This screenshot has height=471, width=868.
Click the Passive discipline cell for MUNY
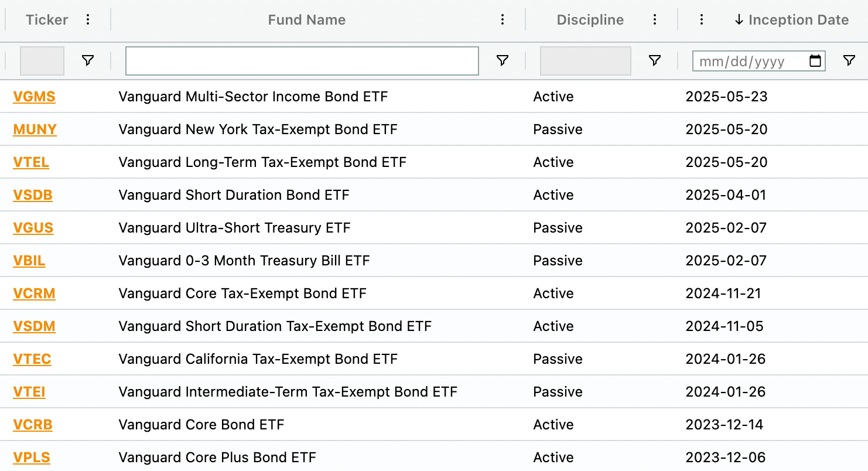pos(558,129)
